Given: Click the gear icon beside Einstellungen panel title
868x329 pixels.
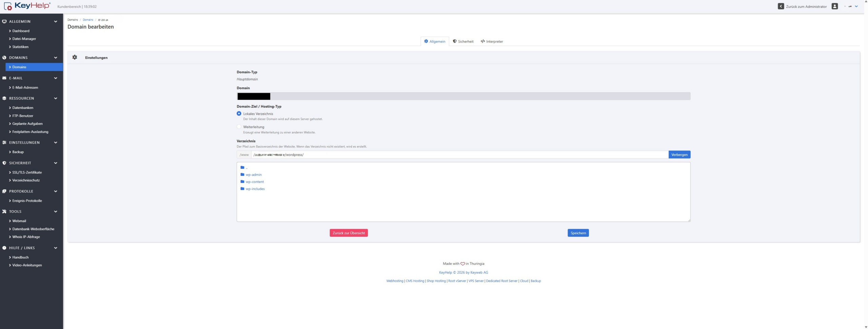Looking at the screenshot, I should (75, 57).
